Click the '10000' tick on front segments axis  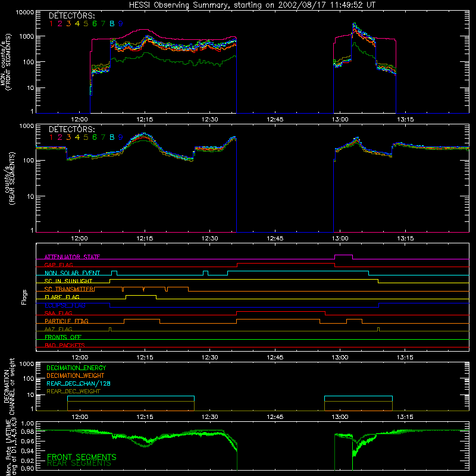tap(25, 12)
